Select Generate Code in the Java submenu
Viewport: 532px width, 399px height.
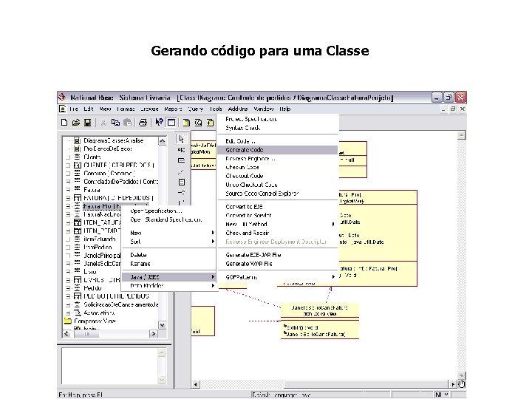point(277,150)
